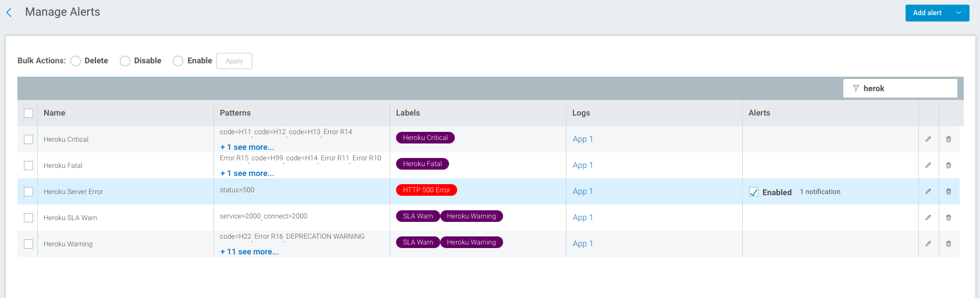Edit the Heroku Warning alert pencil icon

point(928,244)
